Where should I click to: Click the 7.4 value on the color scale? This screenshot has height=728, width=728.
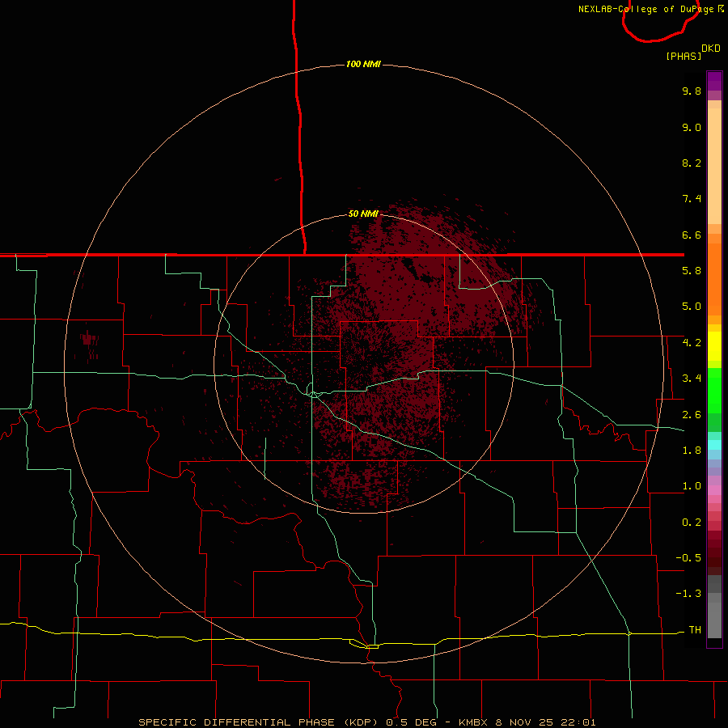point(692,199)
